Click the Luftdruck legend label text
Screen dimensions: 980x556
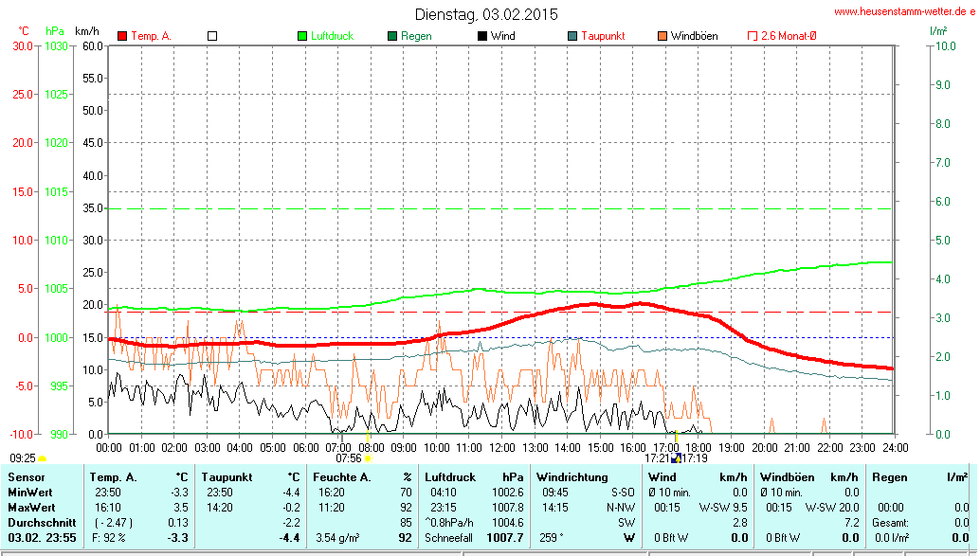(x=332, y=36)
